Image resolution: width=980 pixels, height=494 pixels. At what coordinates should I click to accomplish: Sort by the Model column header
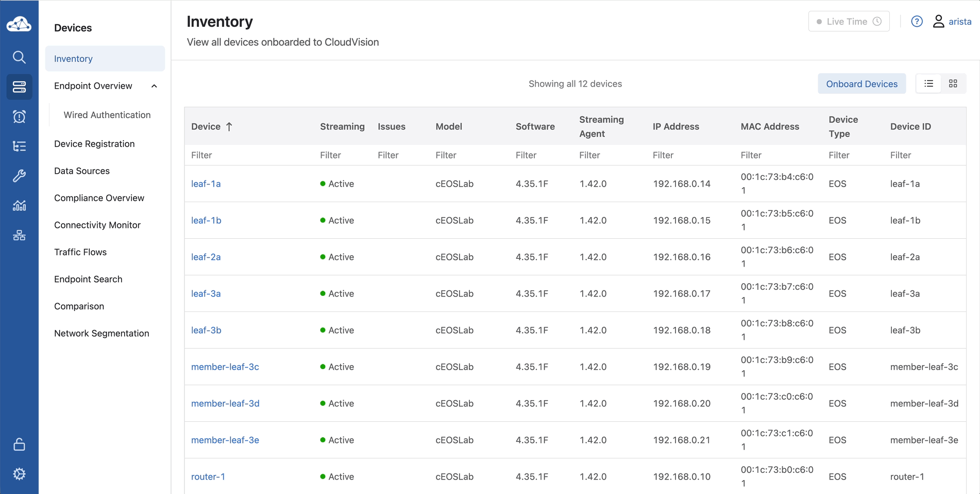(449, 127)
